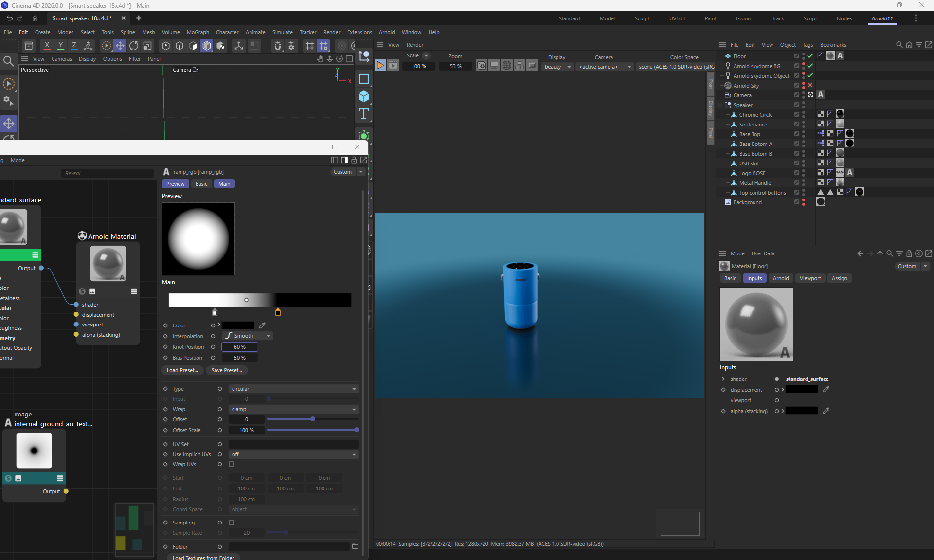Click the Scale tool icon

[x=147, y=46]
